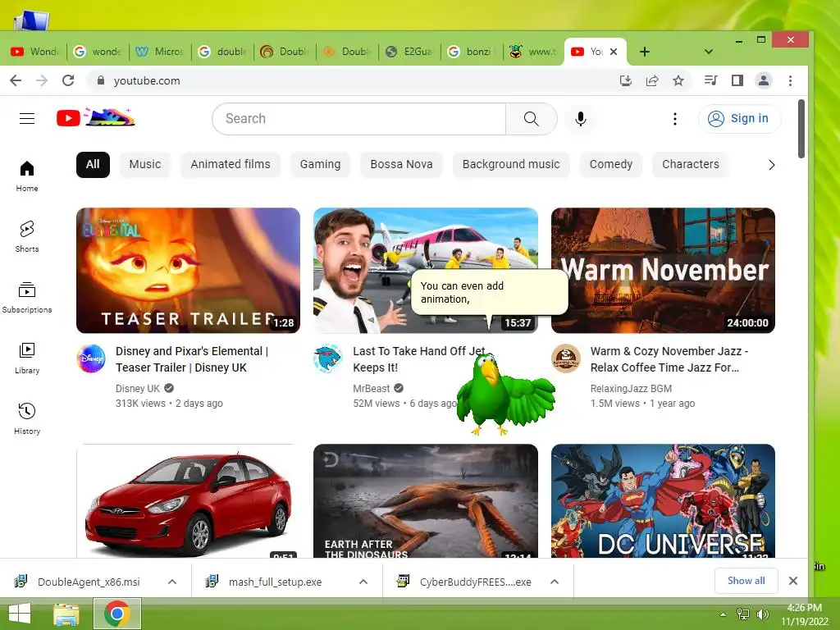
Task: Play the Elemental teaser trailer thumbnail
Action: tap(188, 270)
